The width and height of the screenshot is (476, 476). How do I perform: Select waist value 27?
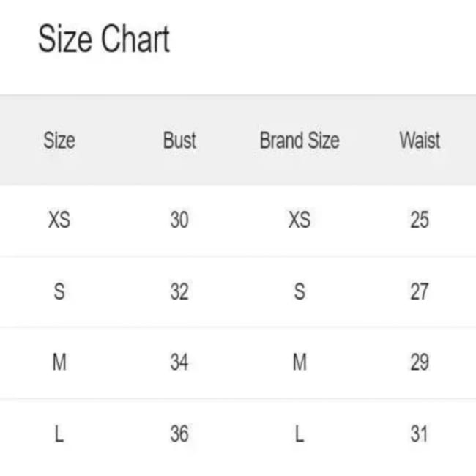tap(420, 291)
